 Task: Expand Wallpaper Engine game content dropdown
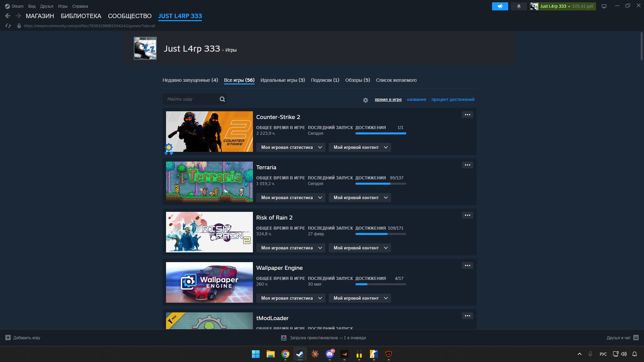360,298
